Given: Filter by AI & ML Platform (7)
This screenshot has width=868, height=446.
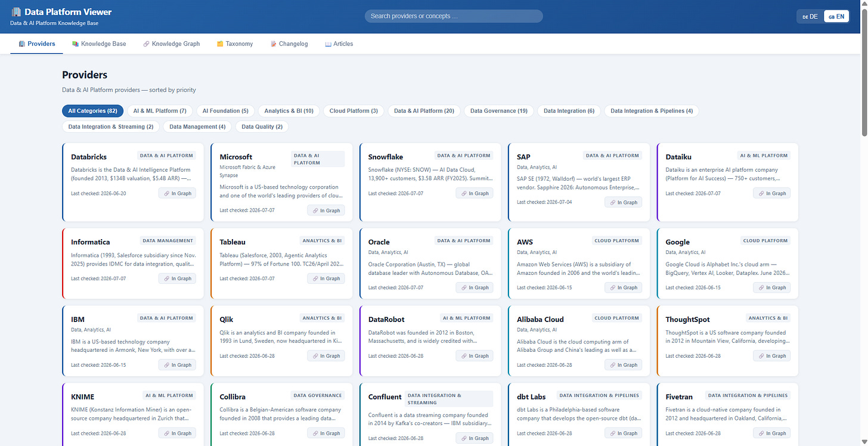Looking at the screenshot, I should click(x=160, y=111).
